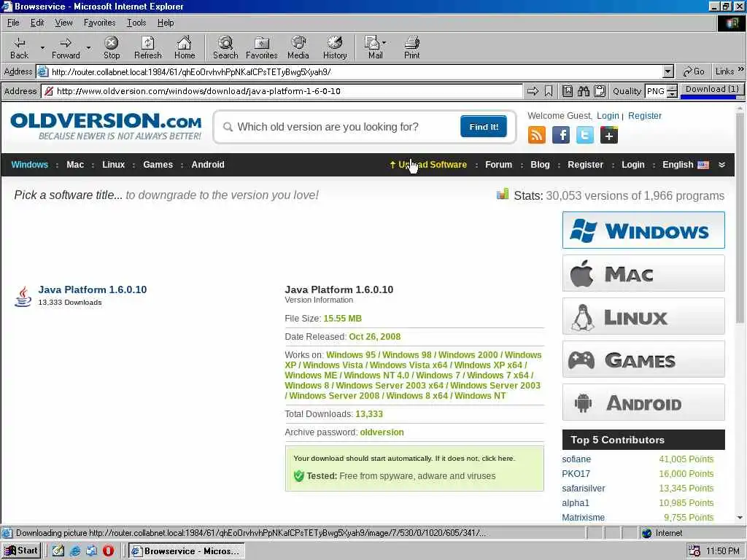
Task: Click the Find It! button
Action: click(484, 127)
